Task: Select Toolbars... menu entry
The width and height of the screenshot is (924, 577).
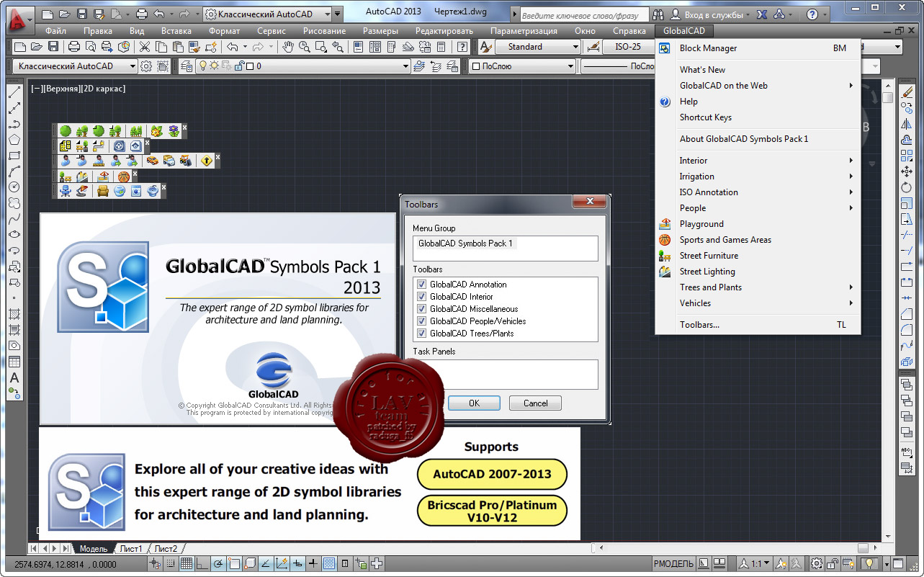Action: [758, 325]
